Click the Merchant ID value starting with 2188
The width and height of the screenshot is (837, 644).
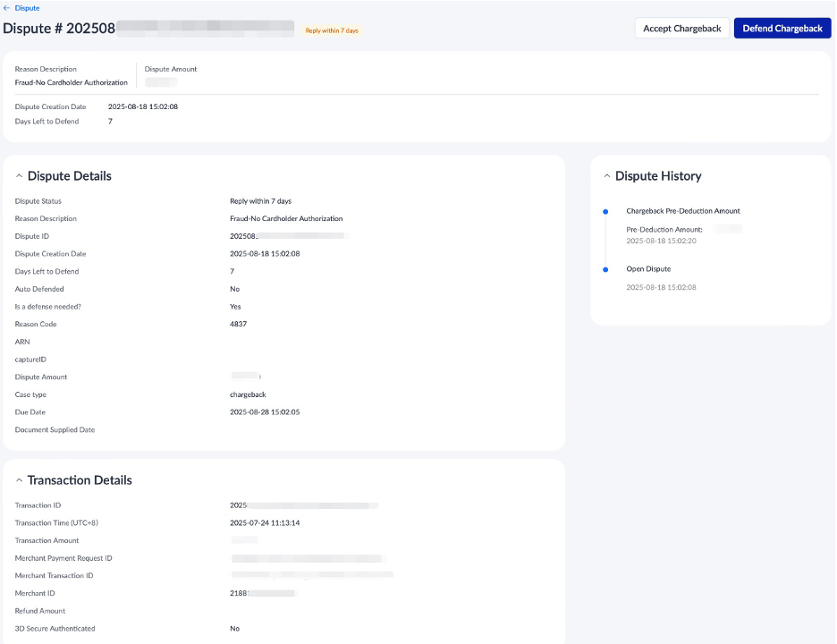point(239,593)
